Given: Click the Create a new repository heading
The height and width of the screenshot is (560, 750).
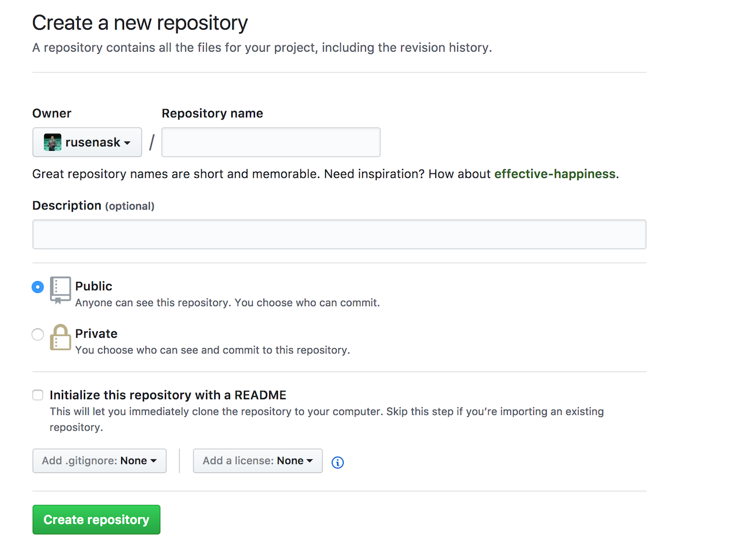Looking at the screenshot, I should [140, 23].
